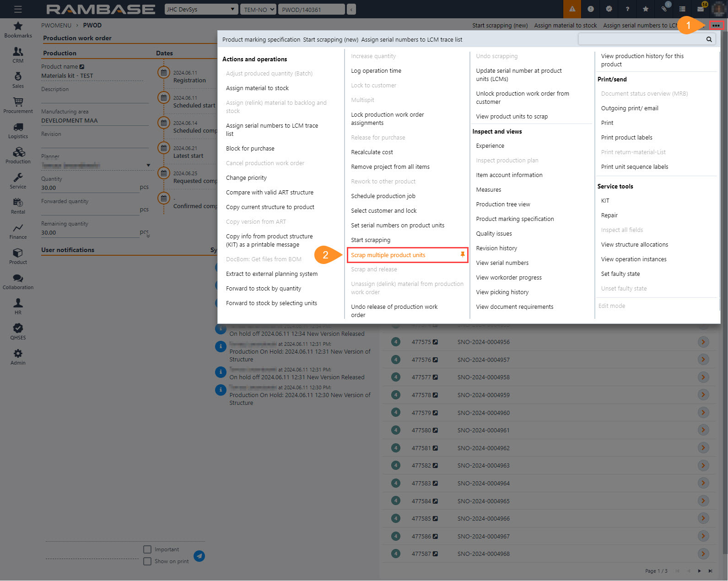The width and height of the screenshot is (728, 581).
Task: Enable the Important checkbox
Action: (x=147, y=549)
